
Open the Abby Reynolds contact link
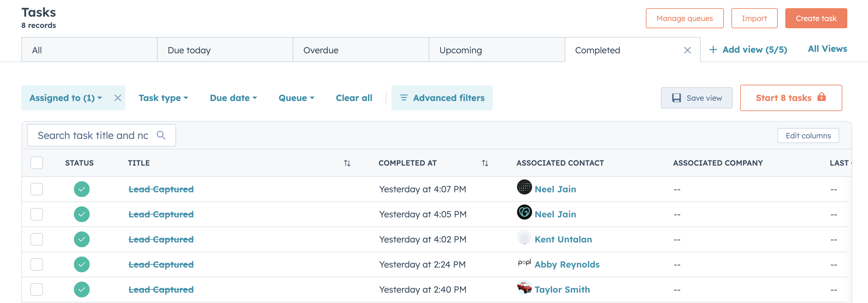(567, 264)
